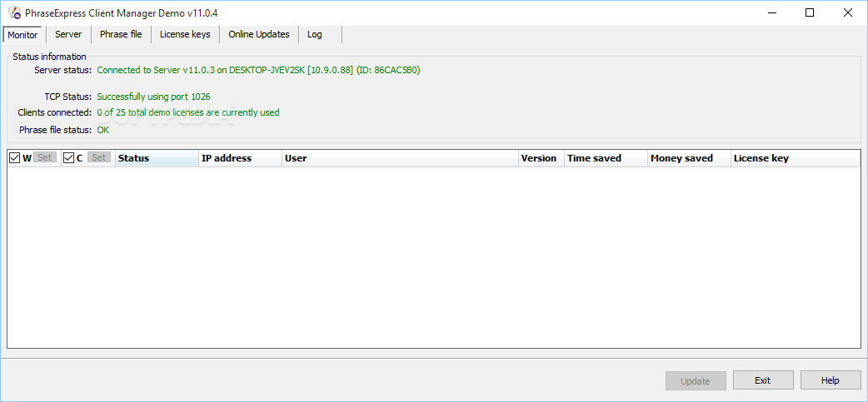The height and width of the screenshot is (402, 868).
Task: Sort by the IP address column header
Action: click(x=240, y=158)
